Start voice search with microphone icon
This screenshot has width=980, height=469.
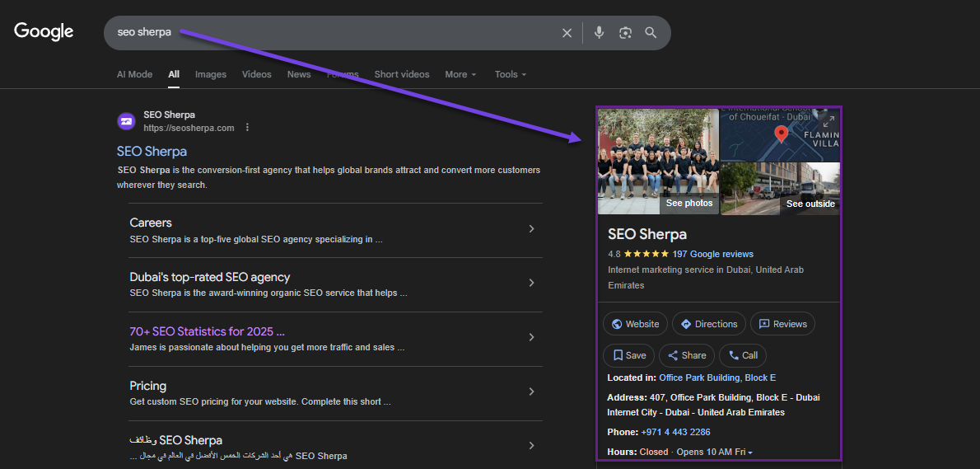(x=599, y=33)
